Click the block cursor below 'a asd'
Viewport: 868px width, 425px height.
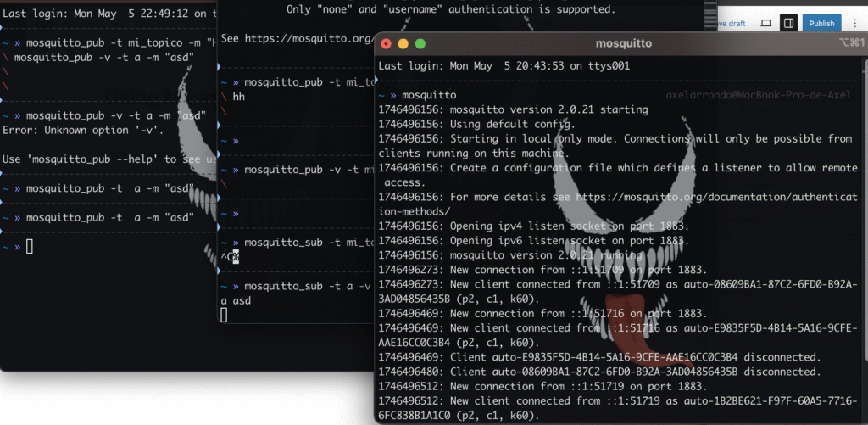pyautogui.click(x=224, y=316)
